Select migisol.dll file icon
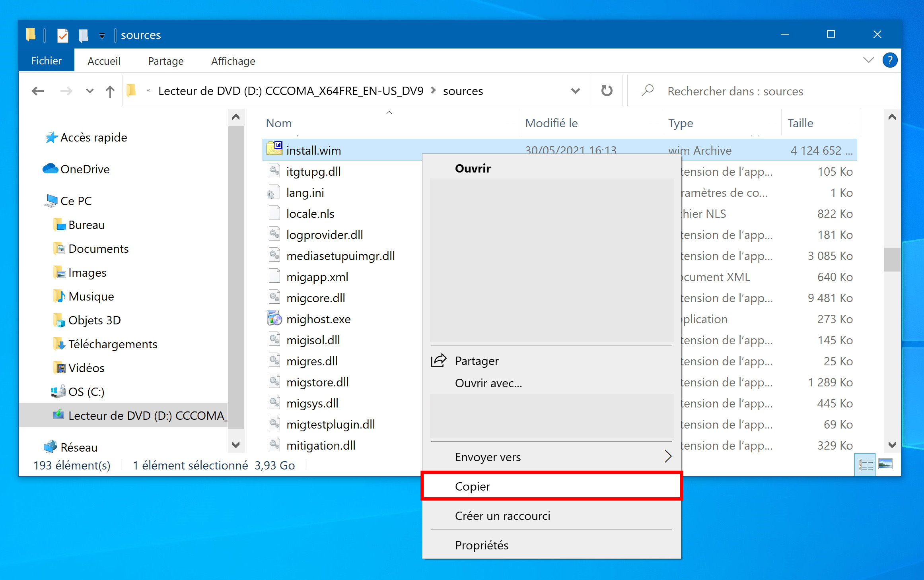 point(274,339)
